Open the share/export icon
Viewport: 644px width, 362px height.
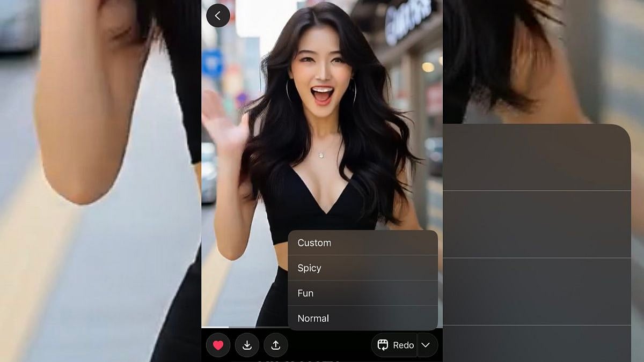[276, 345]
